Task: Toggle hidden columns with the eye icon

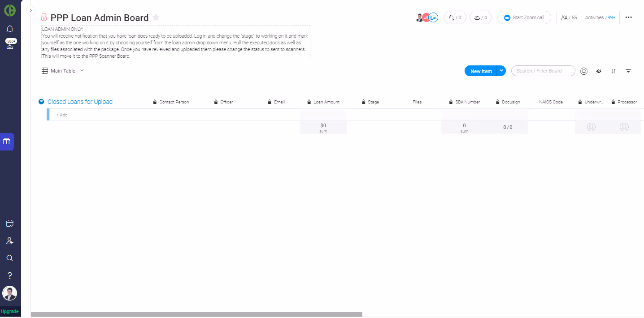Action: tap(599, 71)
